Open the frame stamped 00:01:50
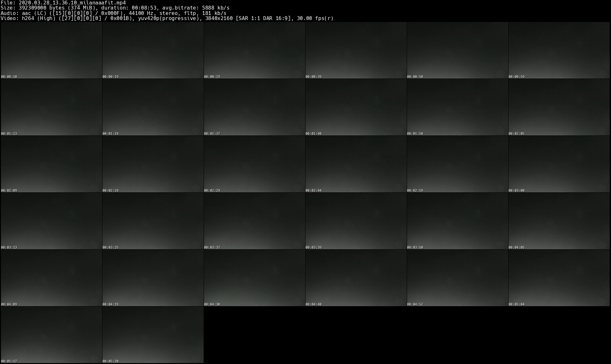This screenshot has width=611, height=364. 457,107
